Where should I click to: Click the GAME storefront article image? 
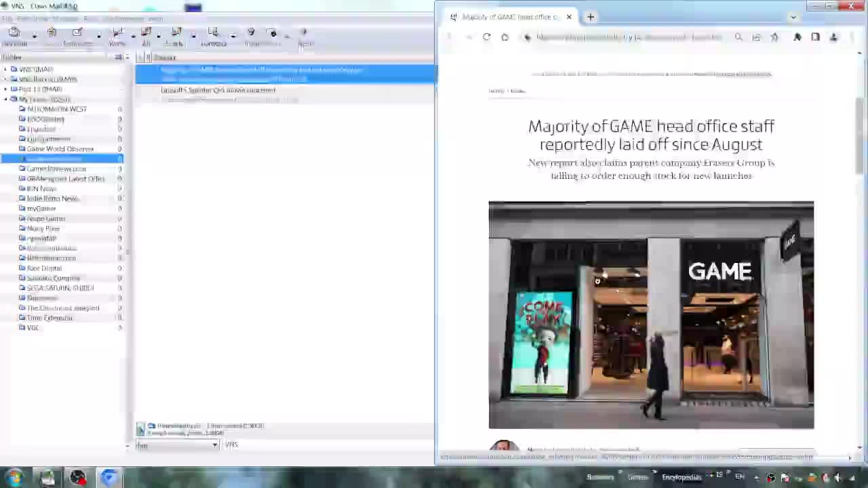[651, 315]
